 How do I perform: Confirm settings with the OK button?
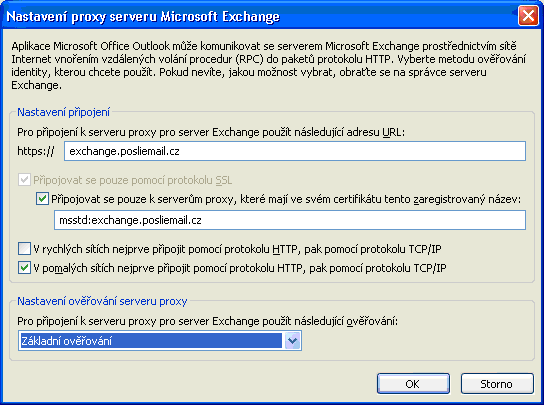(413, 384)
